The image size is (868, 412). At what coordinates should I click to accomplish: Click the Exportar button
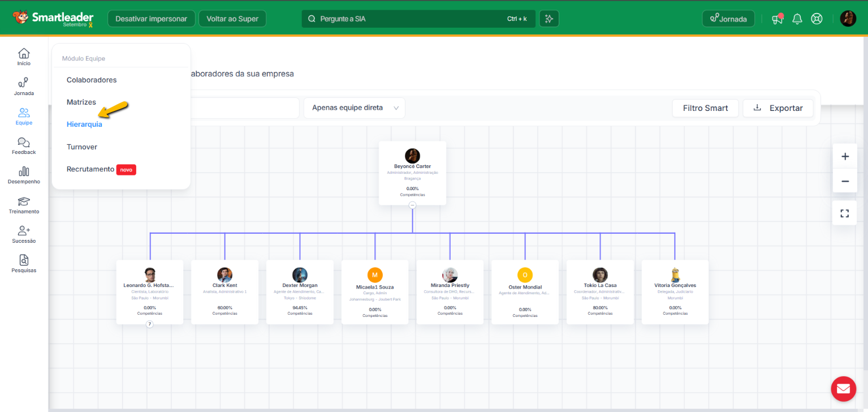click(x=778, y=108)
